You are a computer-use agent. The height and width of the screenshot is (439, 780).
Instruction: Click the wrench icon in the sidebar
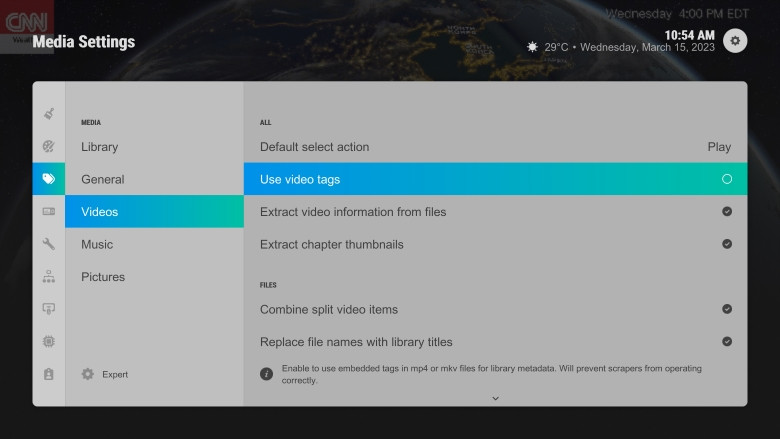point(49,244)
